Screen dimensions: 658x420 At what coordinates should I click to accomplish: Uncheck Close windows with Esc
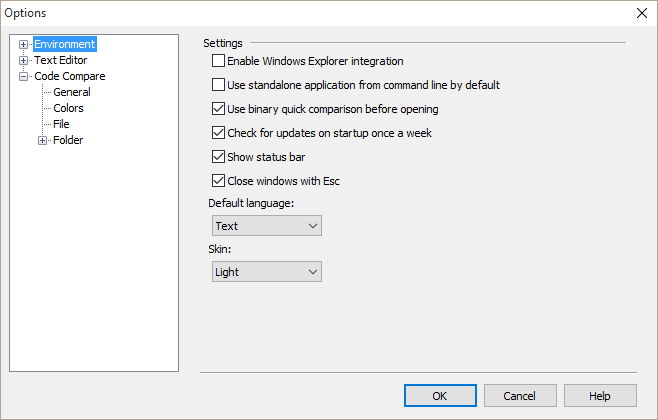coord(219,181)
